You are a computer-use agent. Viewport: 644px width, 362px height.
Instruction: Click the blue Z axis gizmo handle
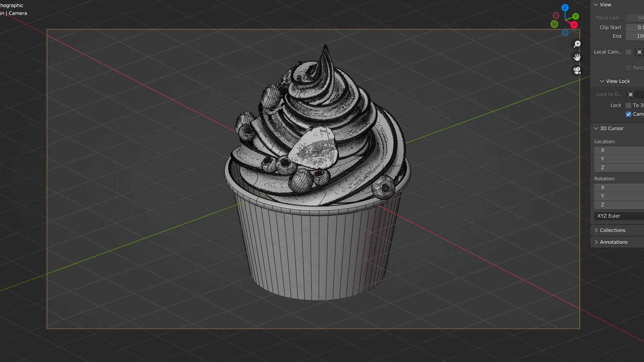565,7
